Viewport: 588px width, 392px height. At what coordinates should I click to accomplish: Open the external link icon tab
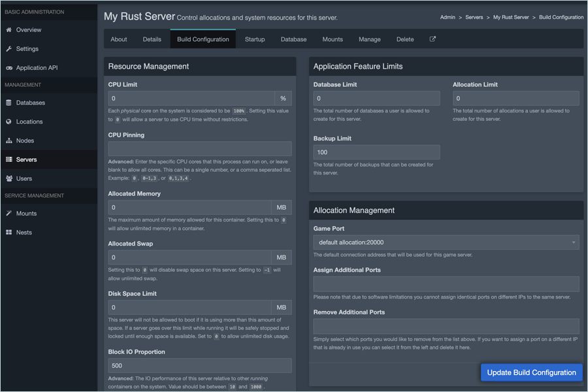click(433, 39)
